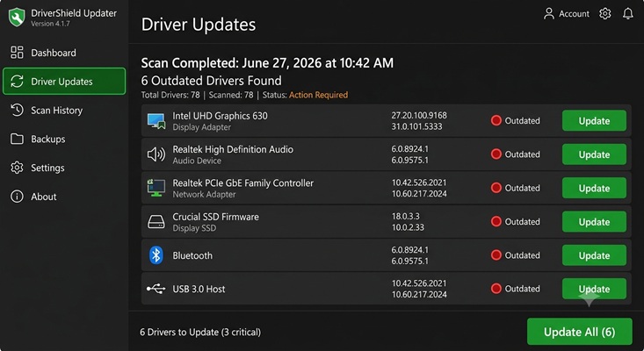Click Realtek PCIe GbE Family Controller name

242,183
